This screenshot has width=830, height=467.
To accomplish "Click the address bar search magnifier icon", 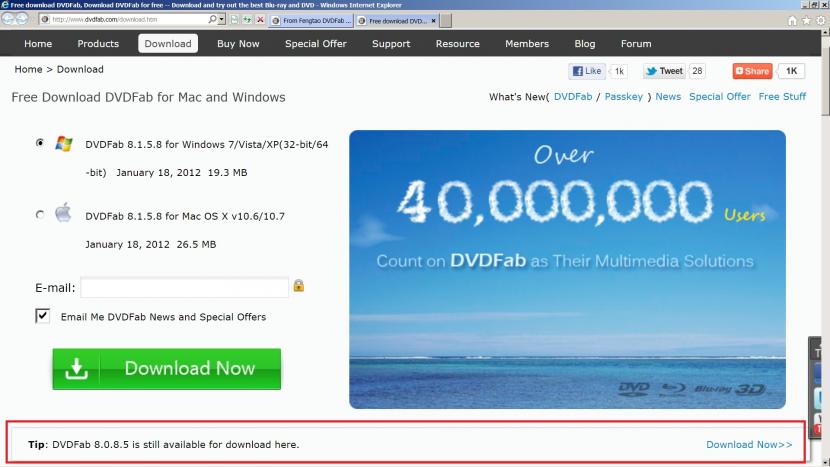I will click(x=212, y=20).
